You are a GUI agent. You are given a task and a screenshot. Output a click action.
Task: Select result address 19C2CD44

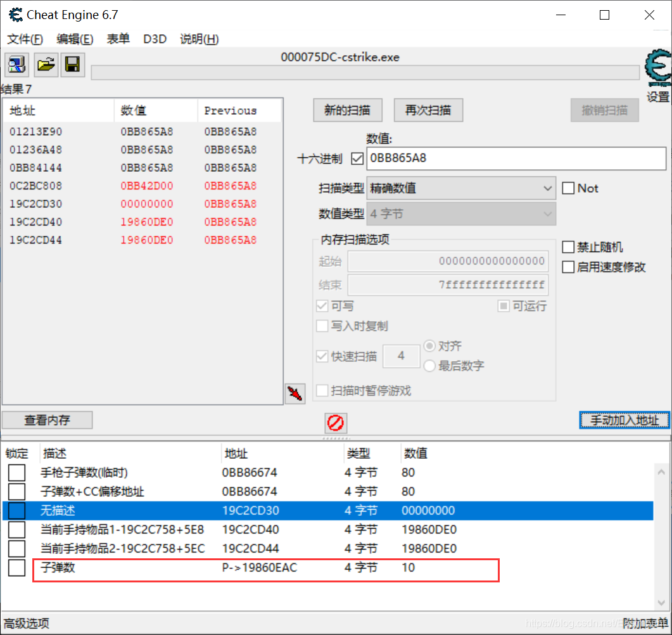36,240
